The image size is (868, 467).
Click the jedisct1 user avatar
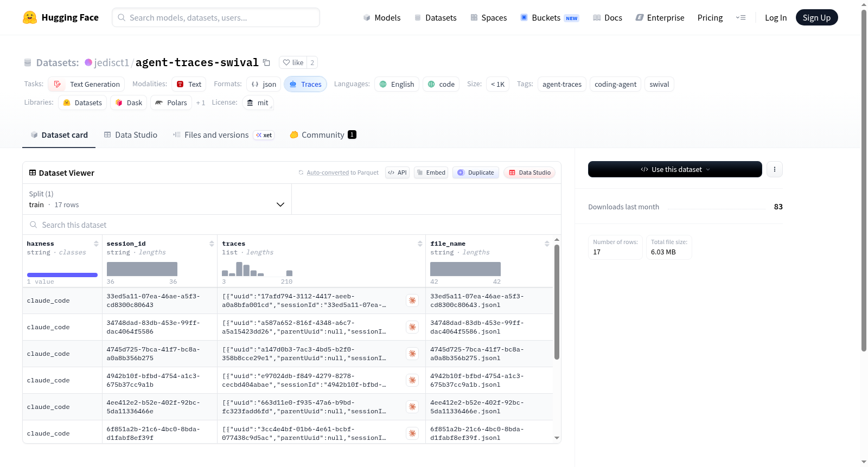88,62
